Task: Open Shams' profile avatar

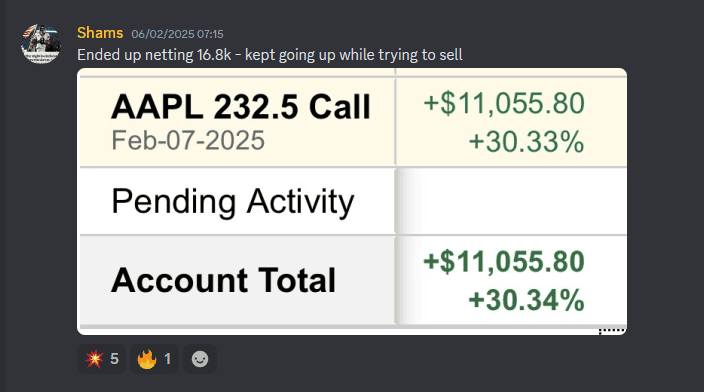Action: tap(41, 44)
